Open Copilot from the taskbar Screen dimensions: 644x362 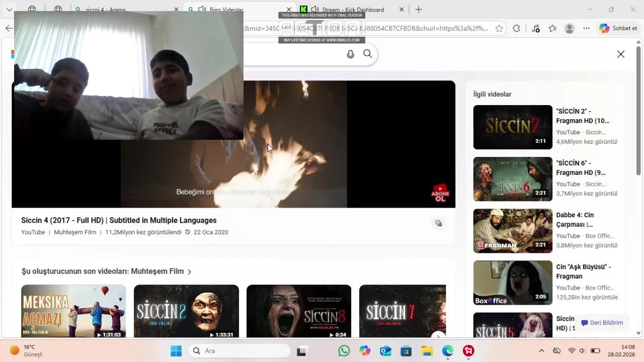coord(365,351)
